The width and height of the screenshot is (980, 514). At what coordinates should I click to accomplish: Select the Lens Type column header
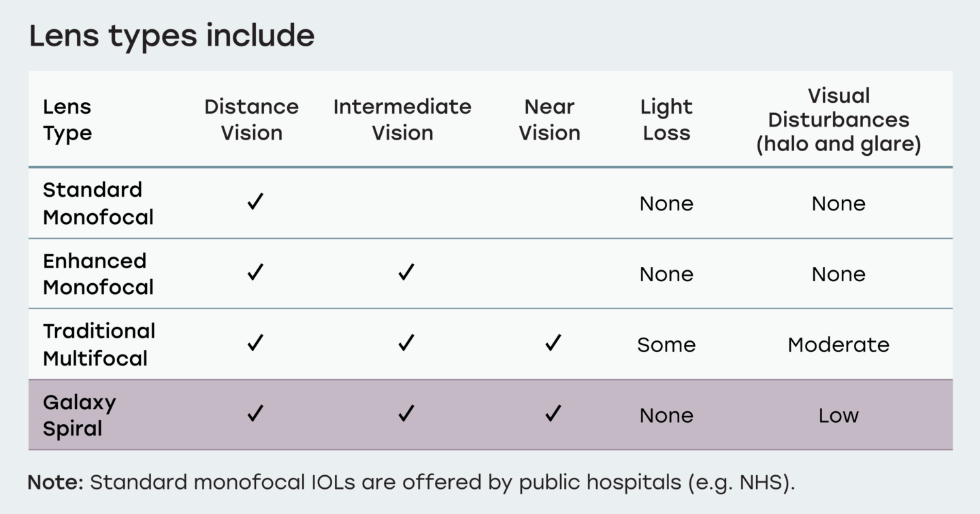pos(67,120)
